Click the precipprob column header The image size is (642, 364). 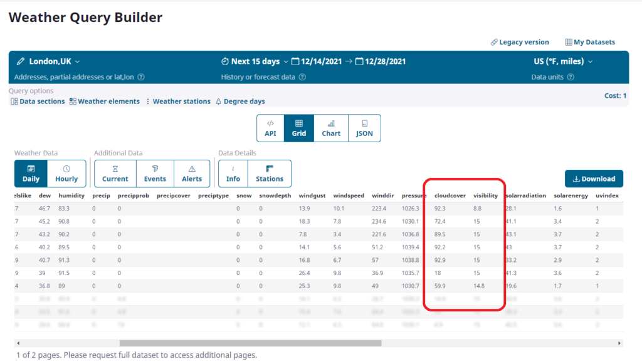point(134,195)
